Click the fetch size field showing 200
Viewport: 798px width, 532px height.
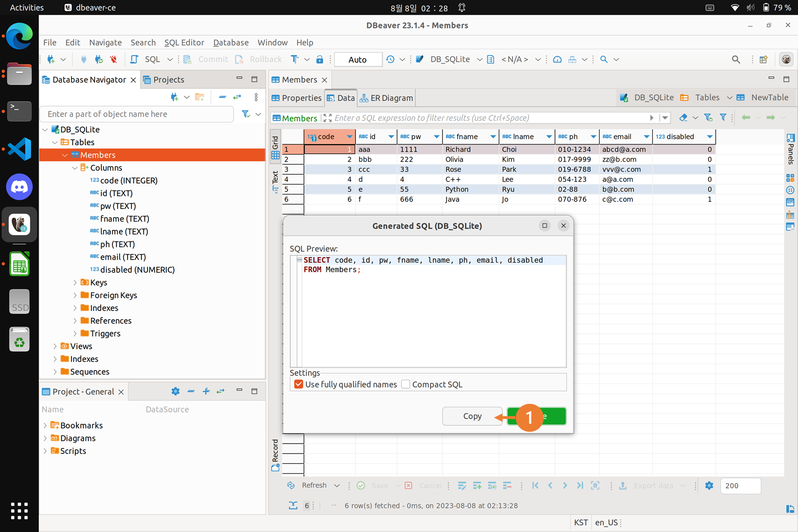(x=740, y=486)
